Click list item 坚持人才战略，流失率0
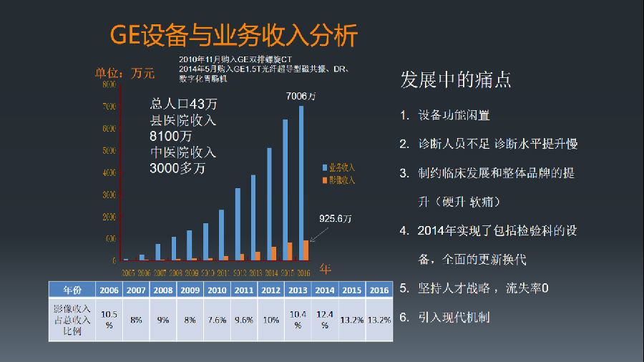 click(483, 288)
